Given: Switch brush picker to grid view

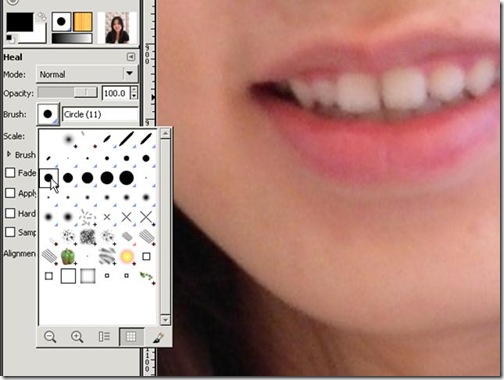Looking at the screenshot, I should 131,337.
